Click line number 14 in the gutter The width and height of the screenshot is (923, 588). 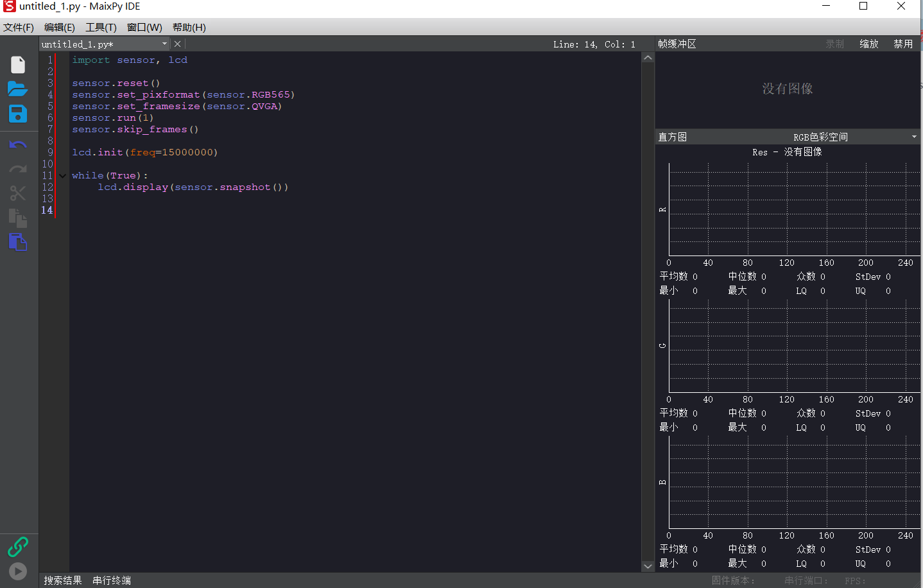(x=47, y=211)
